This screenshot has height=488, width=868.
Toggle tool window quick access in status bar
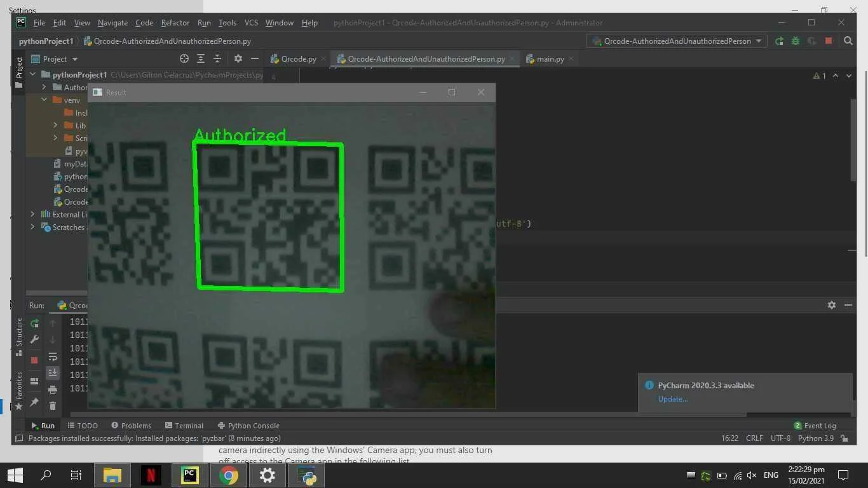(19, 438)
